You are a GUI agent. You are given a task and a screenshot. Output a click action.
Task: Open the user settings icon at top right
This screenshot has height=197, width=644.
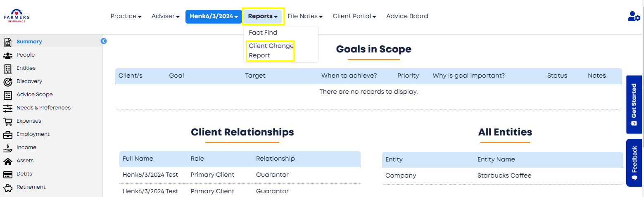point(634,16)
